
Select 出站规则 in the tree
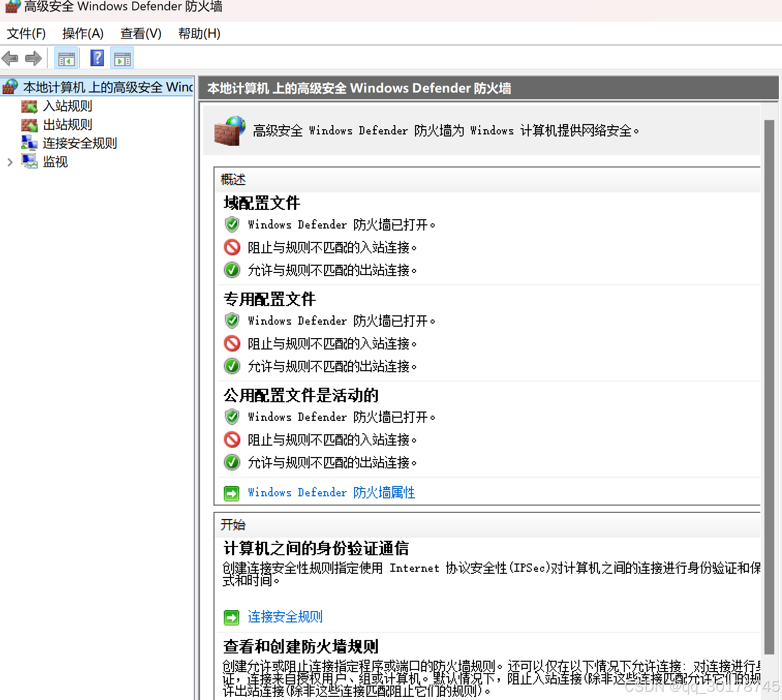(67, 125)
